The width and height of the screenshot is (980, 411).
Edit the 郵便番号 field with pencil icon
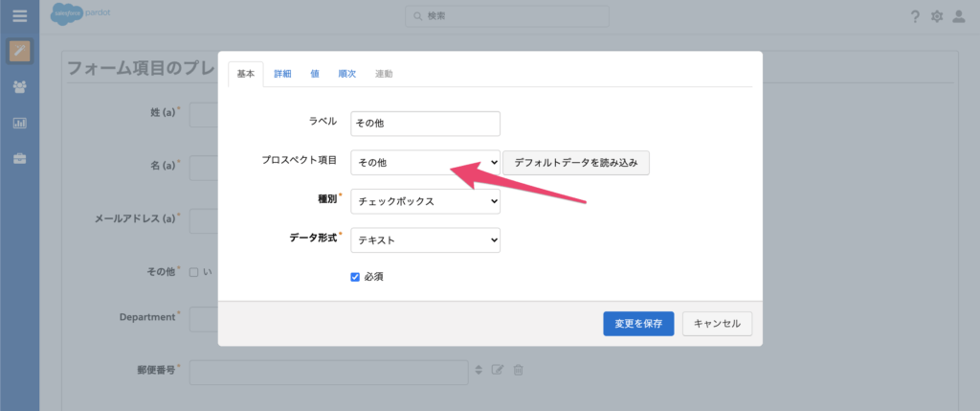click(498, 370)
